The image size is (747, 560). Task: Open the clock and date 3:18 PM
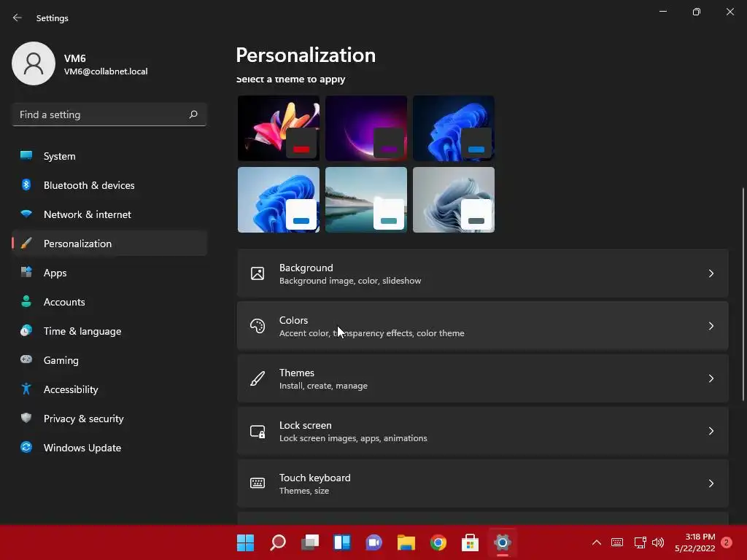[694, 542]
